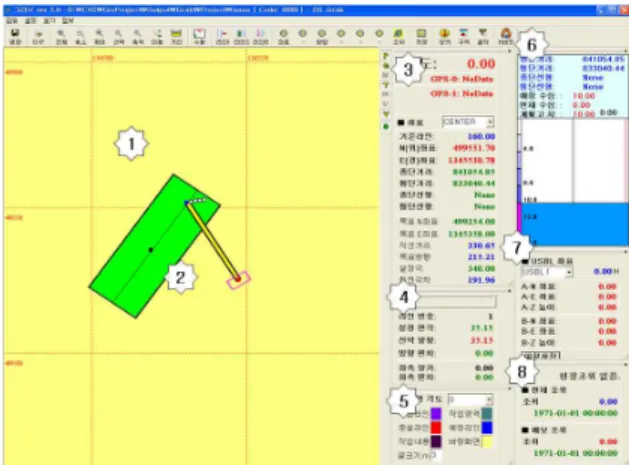
Task: Click the fifth magnifier zoom icon in toolbar
Action: pos(138,34)
